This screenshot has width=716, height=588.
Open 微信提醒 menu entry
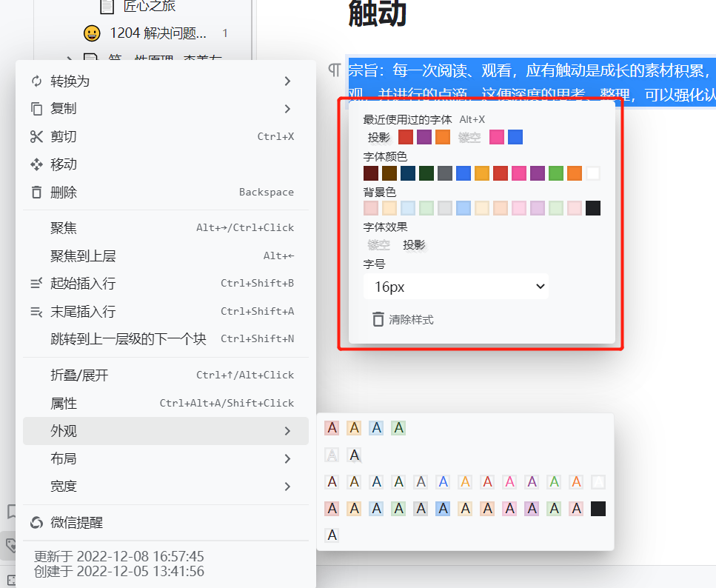pyautogui.click(x=166, y=523)
